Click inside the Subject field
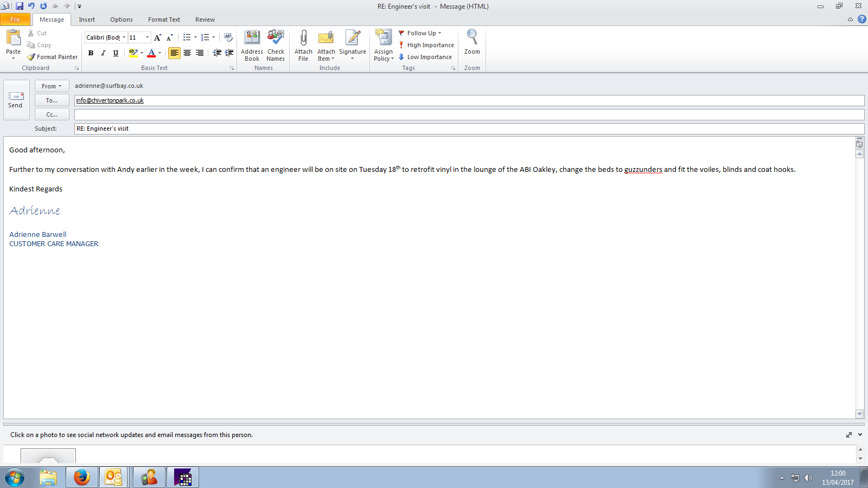Viewport: 868px width, 488px height. (467, 129)
